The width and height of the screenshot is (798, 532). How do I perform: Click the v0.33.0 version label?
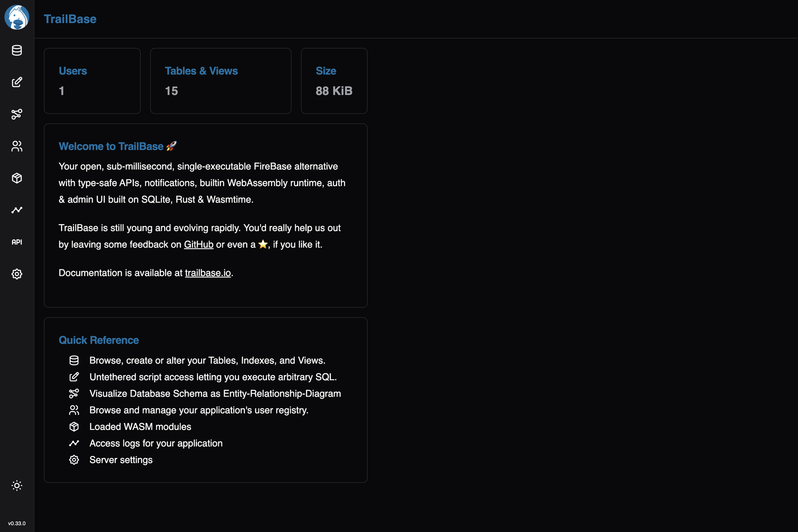[17, 523]
